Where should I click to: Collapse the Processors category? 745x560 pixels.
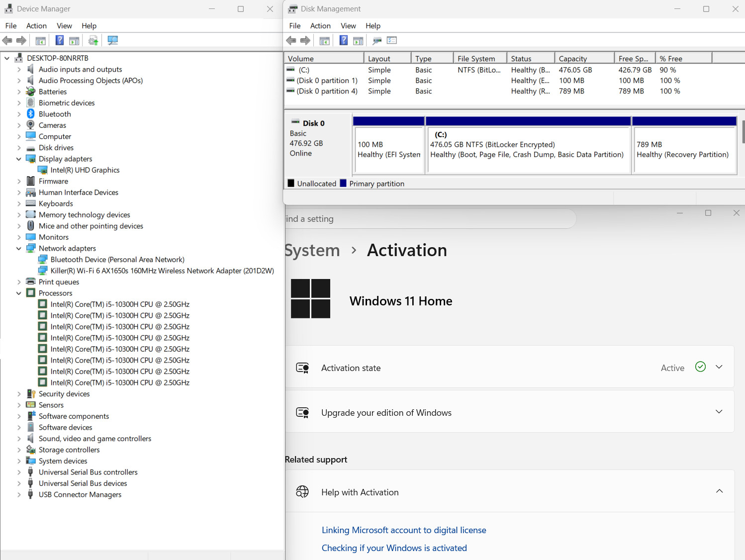click(19, 293)
